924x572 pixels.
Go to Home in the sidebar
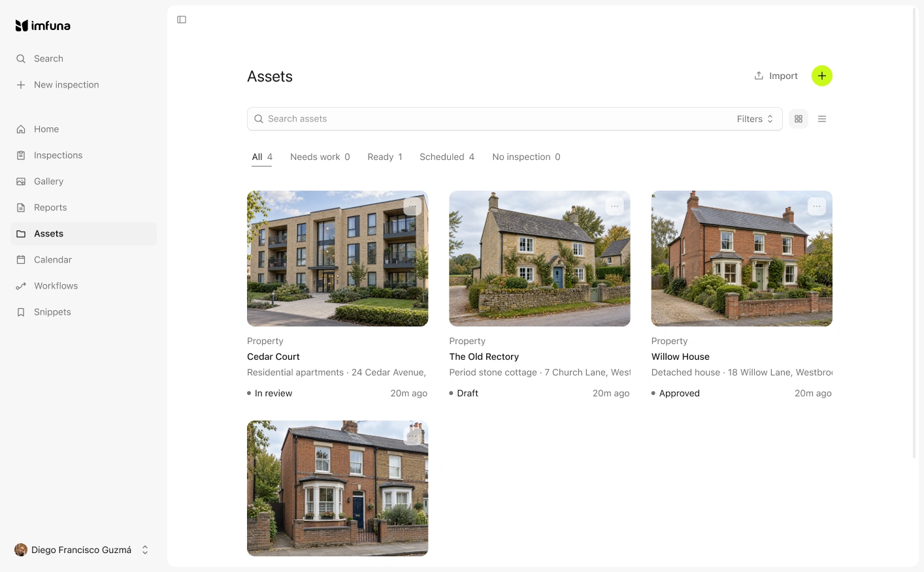click(84, 129)
